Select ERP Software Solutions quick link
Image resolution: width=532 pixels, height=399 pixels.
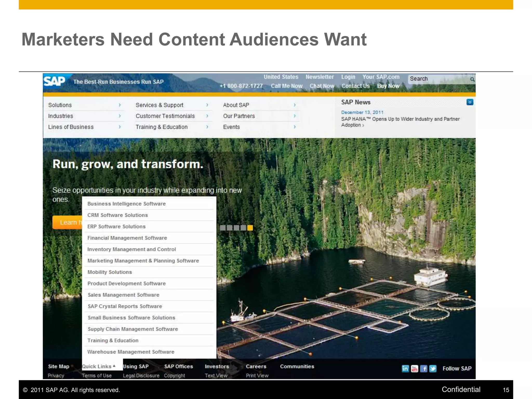(x=149, y=227)
